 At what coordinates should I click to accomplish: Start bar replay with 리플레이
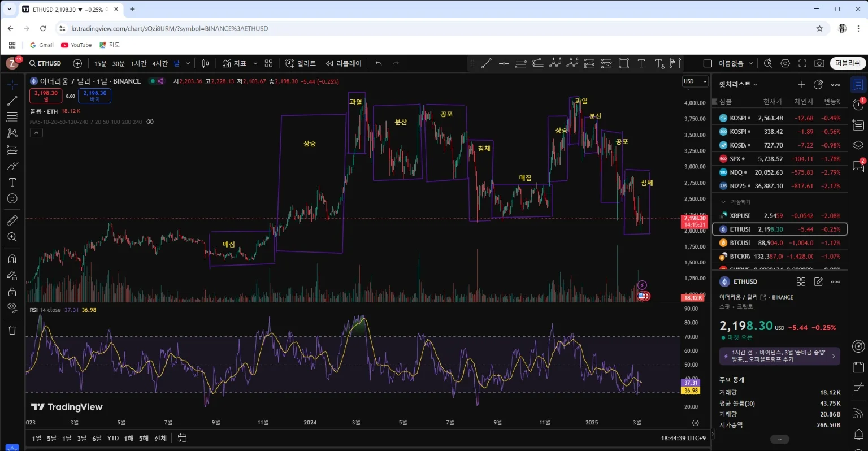[x=344, y=63]
